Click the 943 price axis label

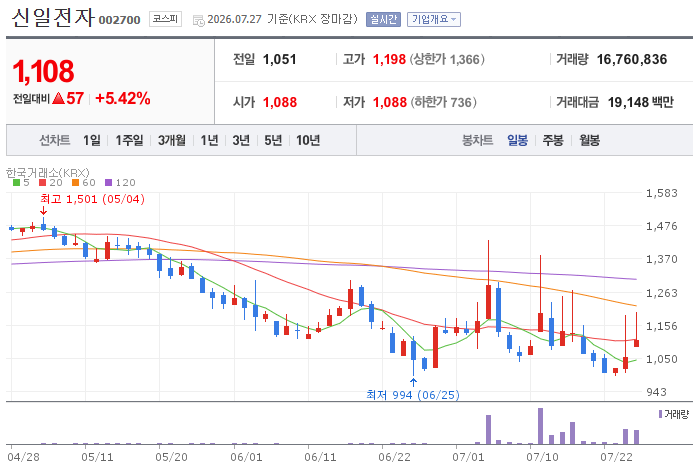point(656,392)
